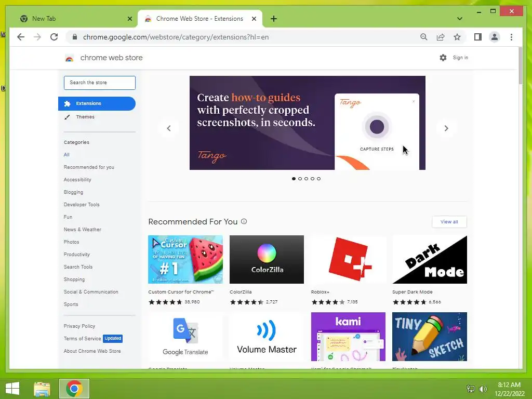The height and width of the screenshot is (399, 532).
Task: Open the Search Tools category
Action: (x=78, y=267)
